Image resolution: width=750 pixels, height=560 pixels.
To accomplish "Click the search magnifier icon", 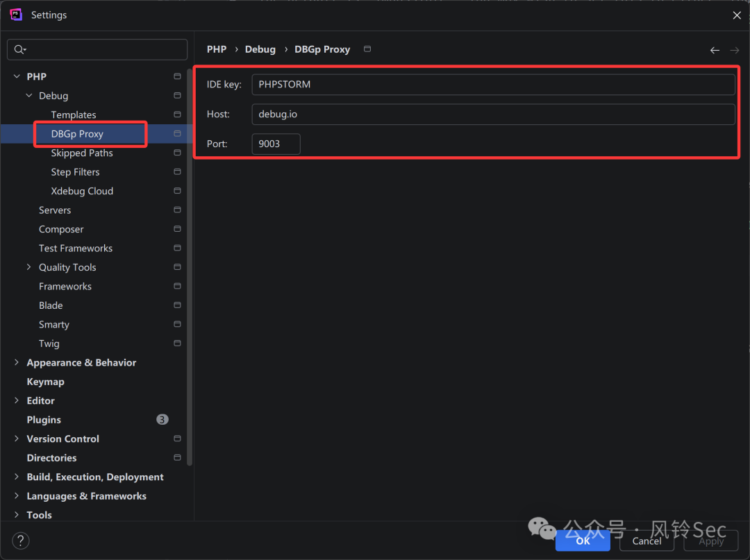I will click(19, 49).
